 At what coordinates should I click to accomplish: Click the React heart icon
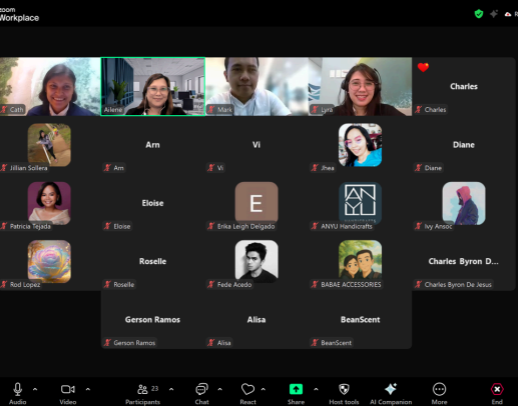(248, 389)
